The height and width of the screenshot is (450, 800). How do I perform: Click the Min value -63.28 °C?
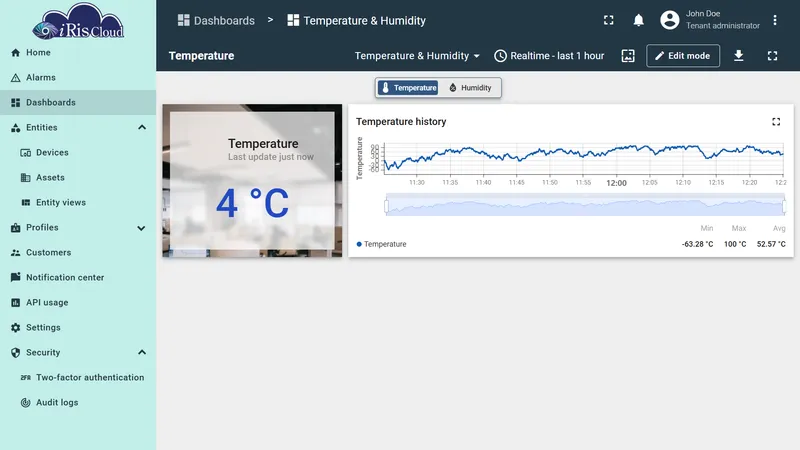tap(697, 244)
